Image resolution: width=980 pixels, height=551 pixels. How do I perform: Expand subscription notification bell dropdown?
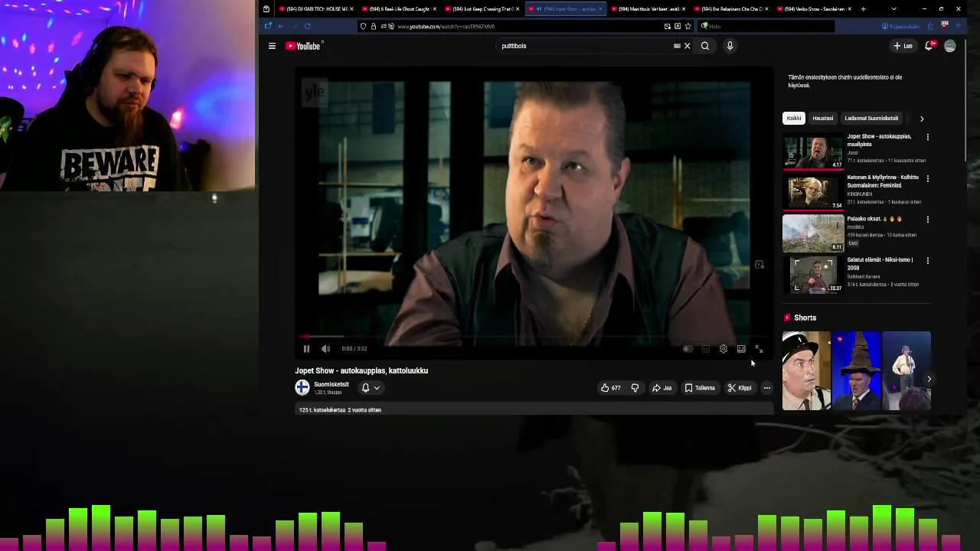pyautogui.click(x=371, y=388)
